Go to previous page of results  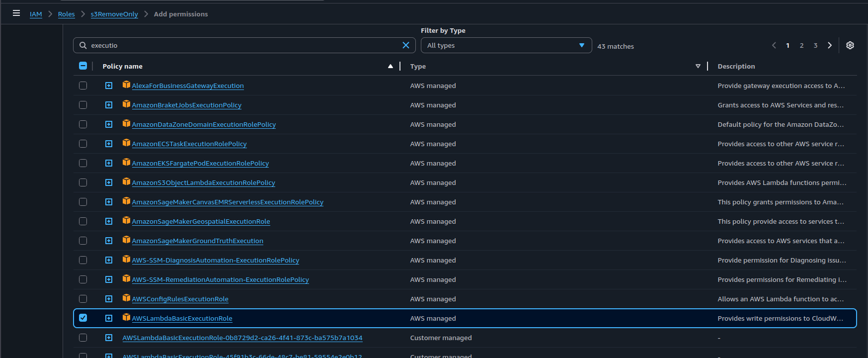coord(774,45)
